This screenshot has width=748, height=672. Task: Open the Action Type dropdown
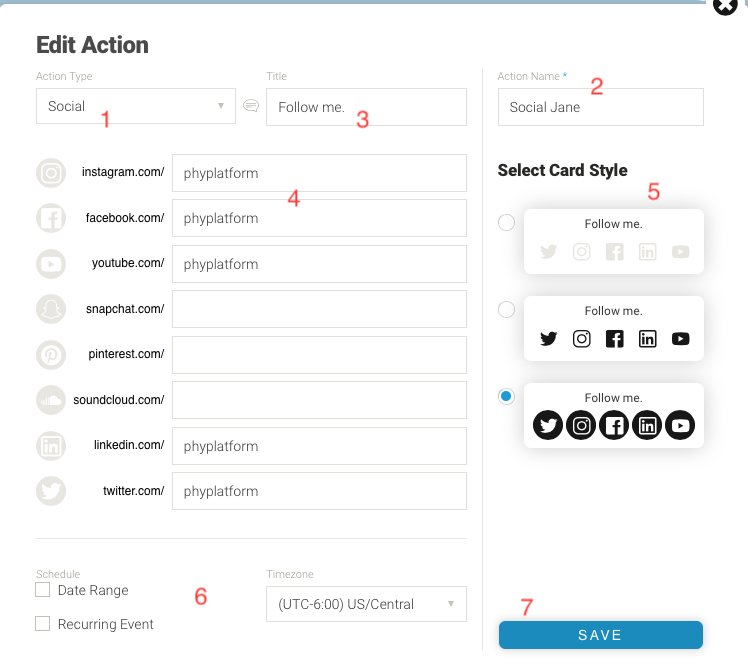tap(135, 106)
